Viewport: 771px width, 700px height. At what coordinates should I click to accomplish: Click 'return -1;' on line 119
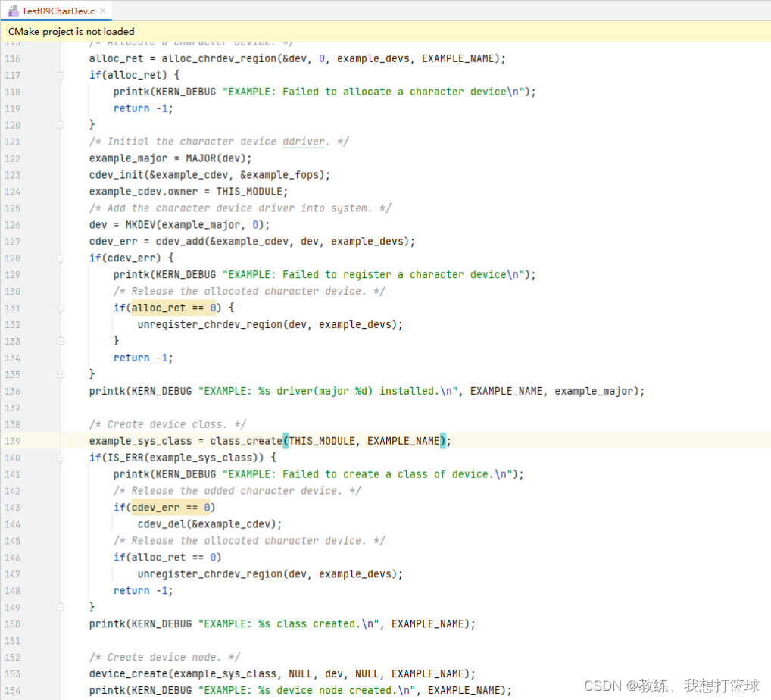point(143,109)
